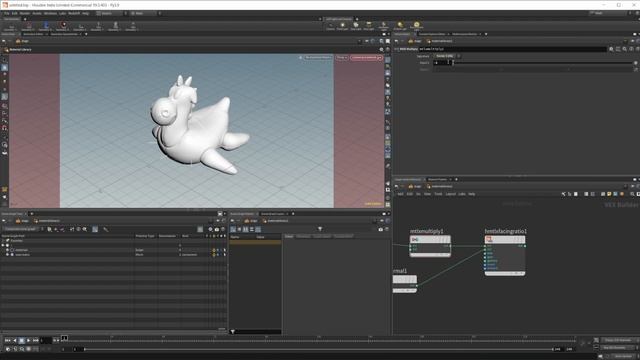
Task: Click the Area Light shelf tool
Action: (x=356, y=26)
